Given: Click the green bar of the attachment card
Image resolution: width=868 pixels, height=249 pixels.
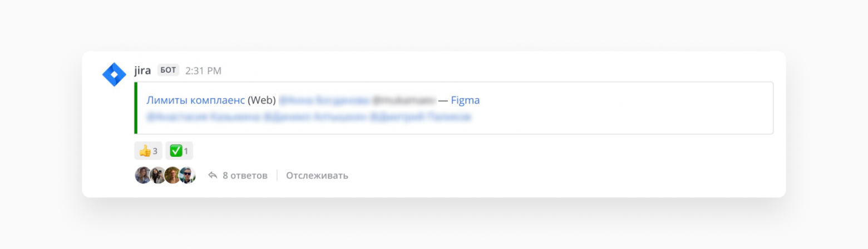Looking at the screenshot, I should pyautogui.click(x=136, y=108).
